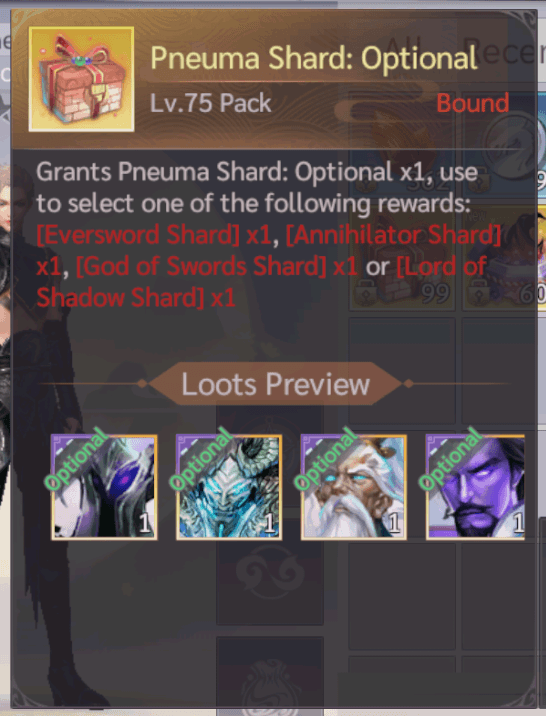Click the empty inventory slot below chest item

[x=403, y=370]
